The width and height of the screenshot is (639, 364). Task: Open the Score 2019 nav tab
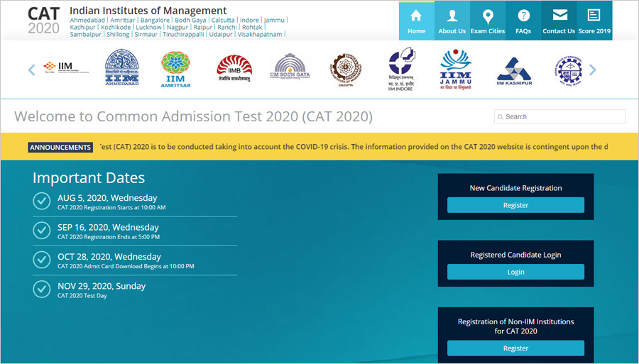(x=594, y=21)
